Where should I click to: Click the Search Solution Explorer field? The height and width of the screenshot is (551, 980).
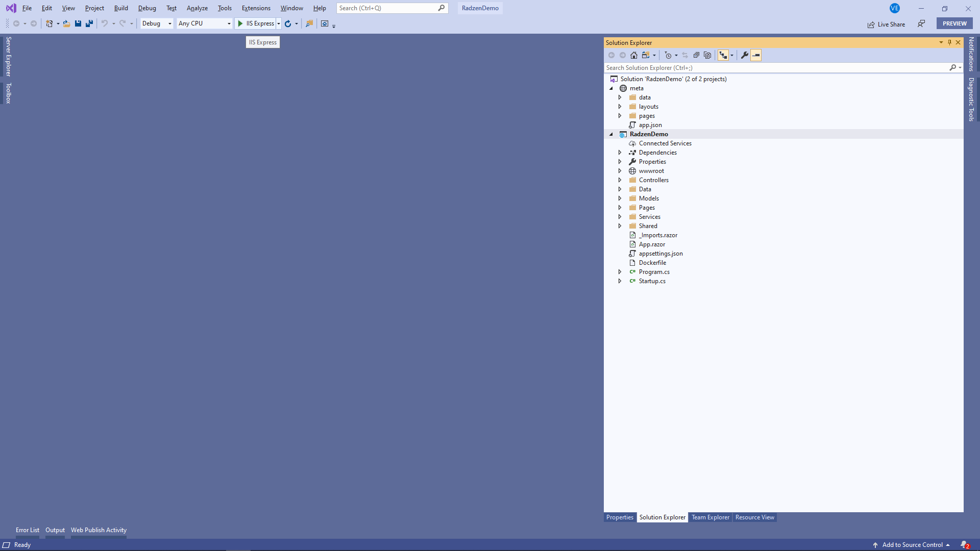coord(776,68)
